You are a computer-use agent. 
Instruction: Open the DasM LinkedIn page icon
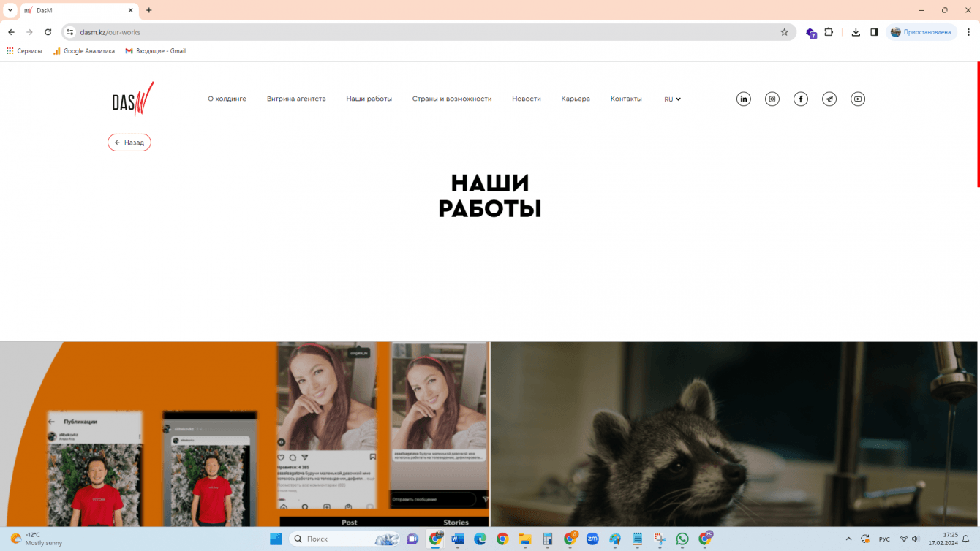tap(744, 99)
